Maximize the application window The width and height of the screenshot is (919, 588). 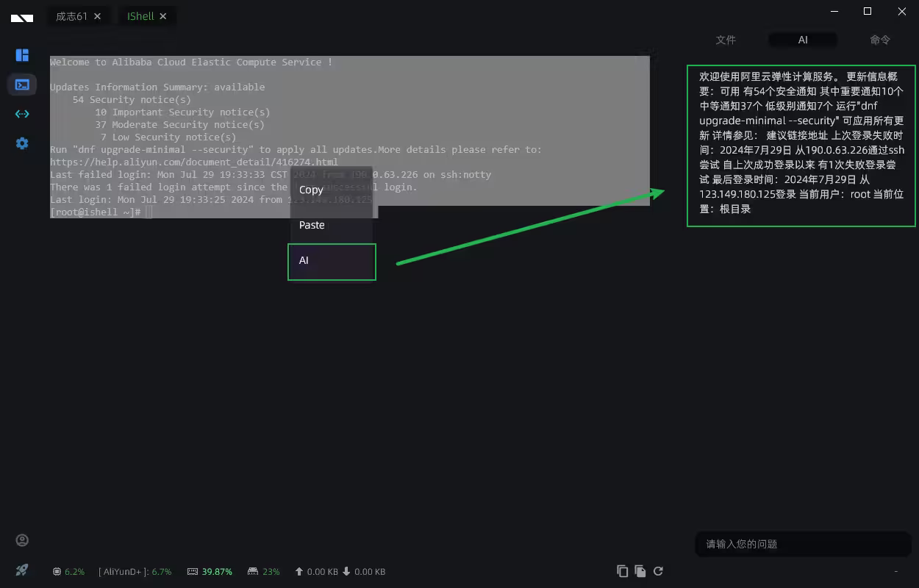[868, 11]
